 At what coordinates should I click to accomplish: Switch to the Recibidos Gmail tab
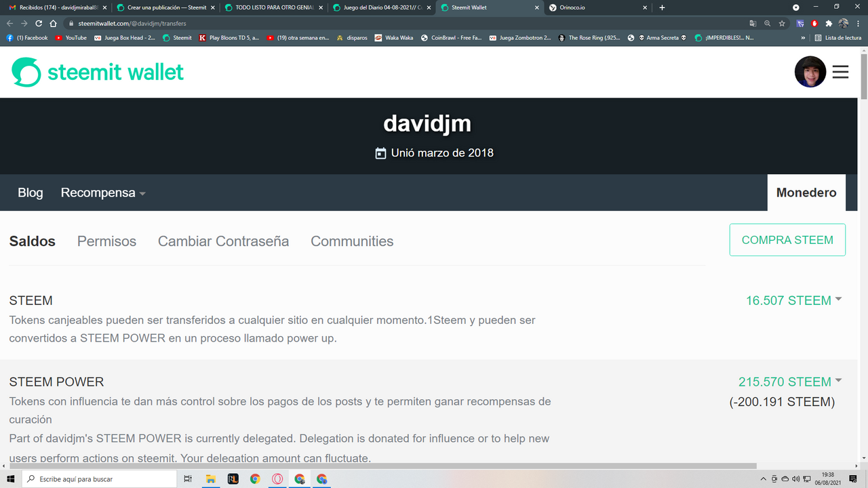pos(58,7)
